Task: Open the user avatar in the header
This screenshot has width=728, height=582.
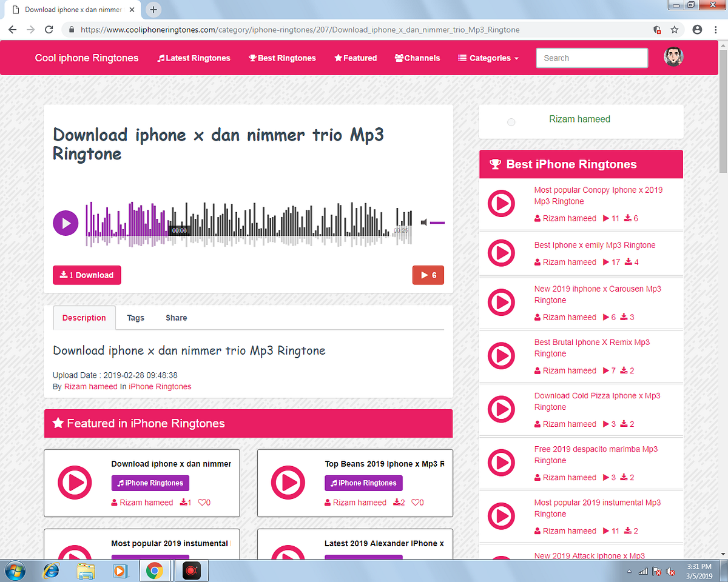Action: coord(673,57)
